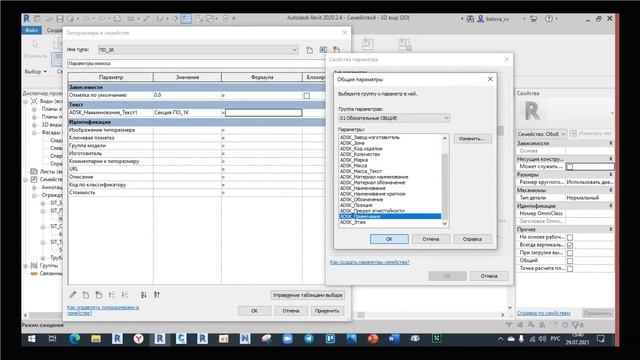
Task: Click new parameter icon in bottom toolbar
Action: click(86, 295)
